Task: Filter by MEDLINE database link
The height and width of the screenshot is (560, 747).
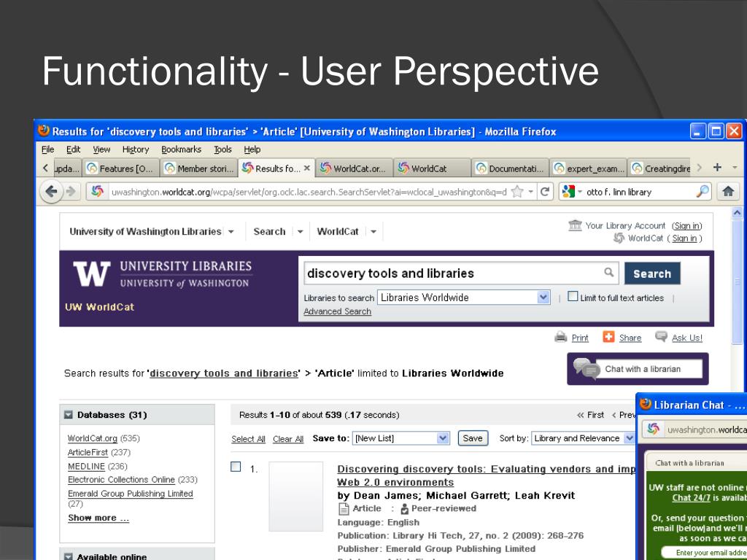Action: click(x=86, y=466)
